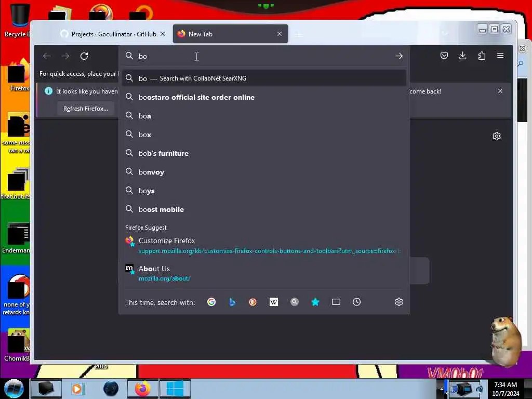Open the About Us mozilla.org link
The image size is (532, 399).
coord(264,273)
